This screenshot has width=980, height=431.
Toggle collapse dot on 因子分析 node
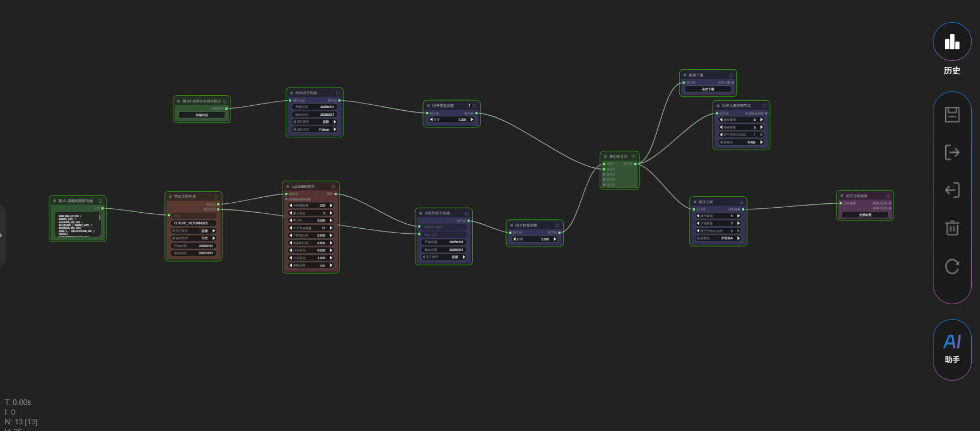695,202
